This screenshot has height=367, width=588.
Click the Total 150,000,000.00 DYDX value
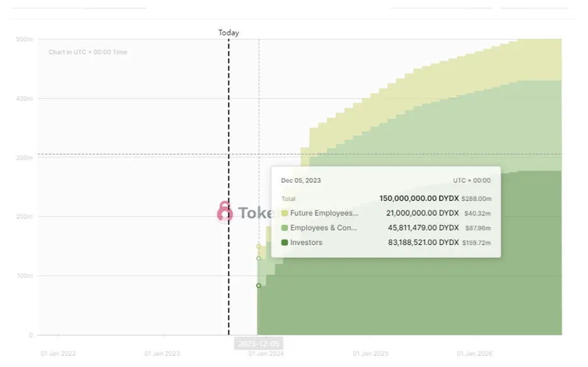pyautogui.click(x=419, y=198)
